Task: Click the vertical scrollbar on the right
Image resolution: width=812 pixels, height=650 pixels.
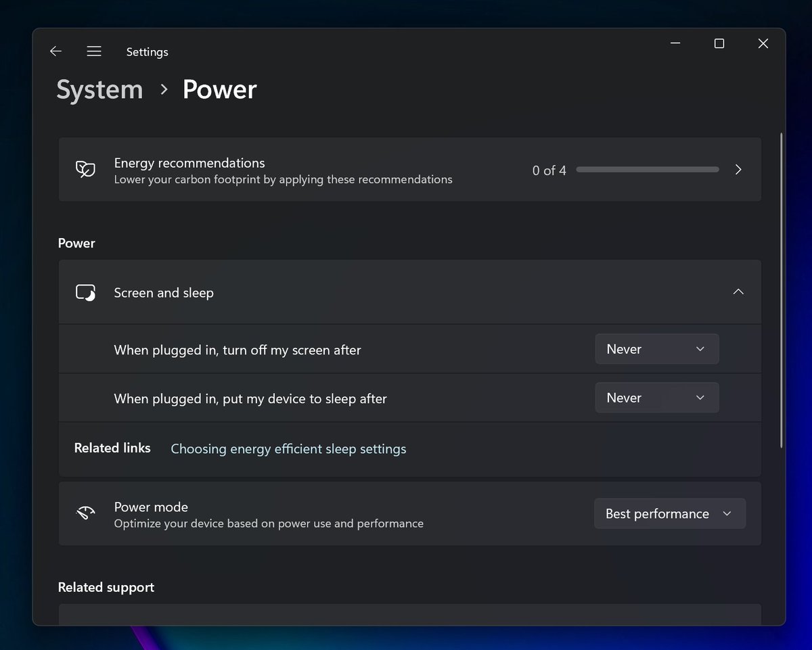Action: 782,291
